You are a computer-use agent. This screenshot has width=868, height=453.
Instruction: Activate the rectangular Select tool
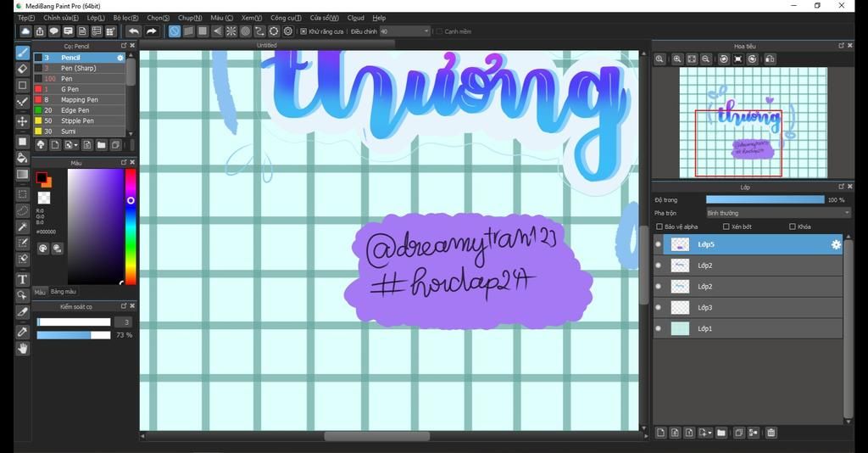click(x=22, y=194)
